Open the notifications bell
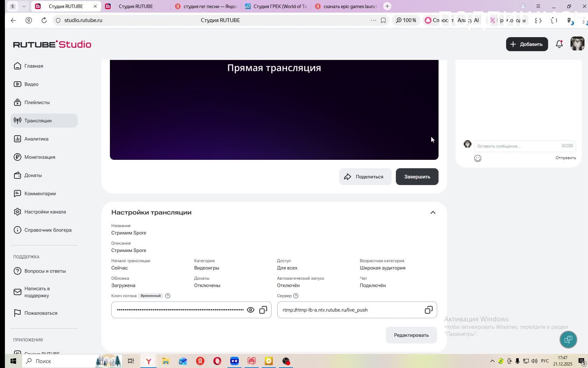Viewport: 588px width, 368px height. pyautogui.click(x=559, y=44)
